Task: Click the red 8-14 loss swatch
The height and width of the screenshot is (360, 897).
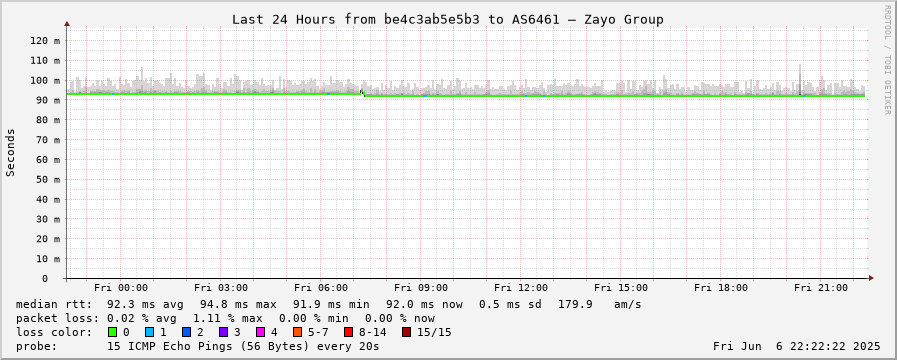Action: (x=348, y=332)
